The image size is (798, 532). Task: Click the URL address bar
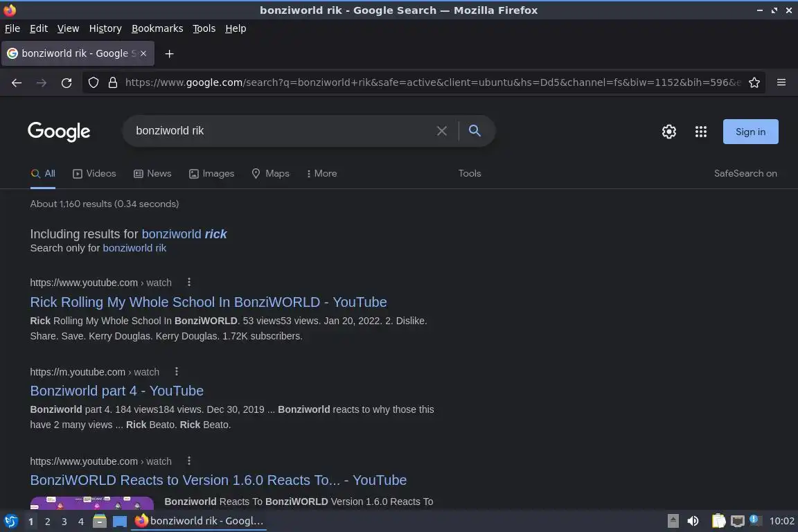point(432,82)
